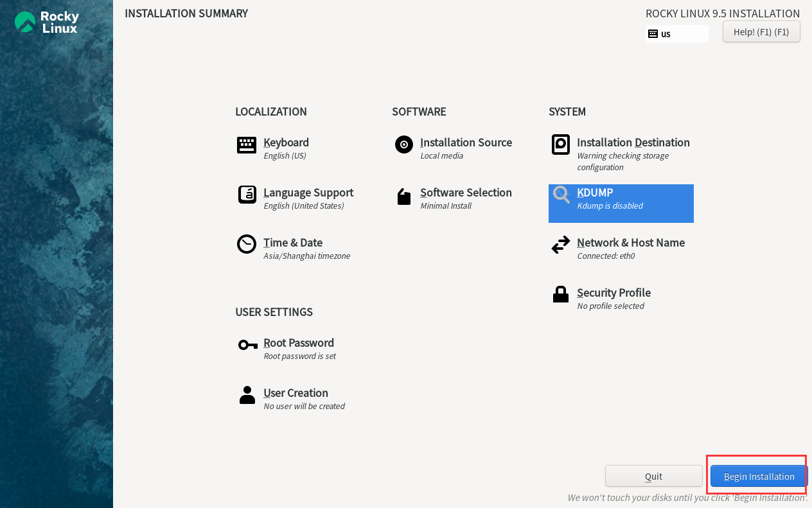The width and height of the screenshot is (812, 508).
Task: Click the 'English (US)' keyboard text
Action: coord(285,156)
